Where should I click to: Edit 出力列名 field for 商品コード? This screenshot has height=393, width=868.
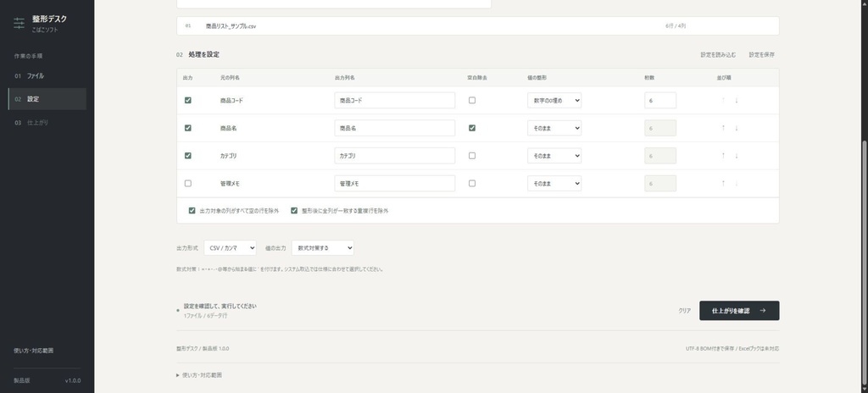coord(395,100)
